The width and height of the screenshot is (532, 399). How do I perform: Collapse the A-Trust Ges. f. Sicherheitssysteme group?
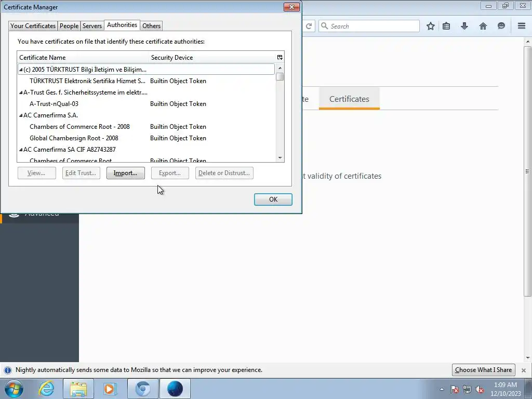tap(21, 92)
